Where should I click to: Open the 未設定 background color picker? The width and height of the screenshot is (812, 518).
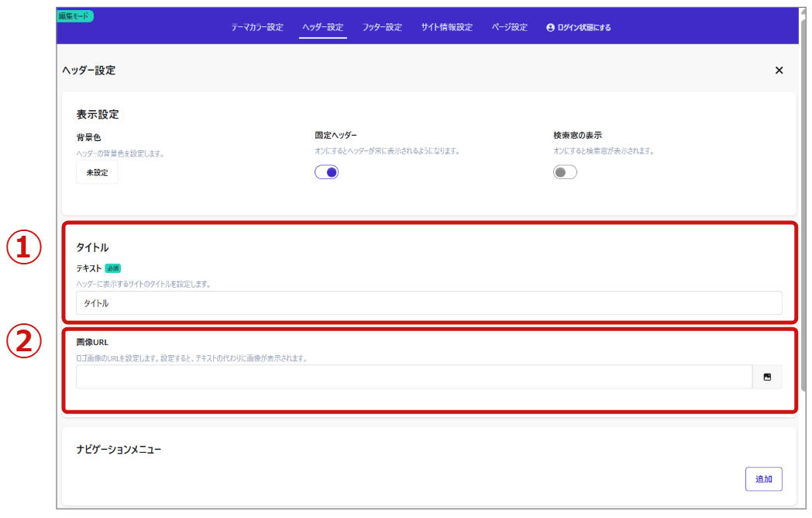pos(97,172)
